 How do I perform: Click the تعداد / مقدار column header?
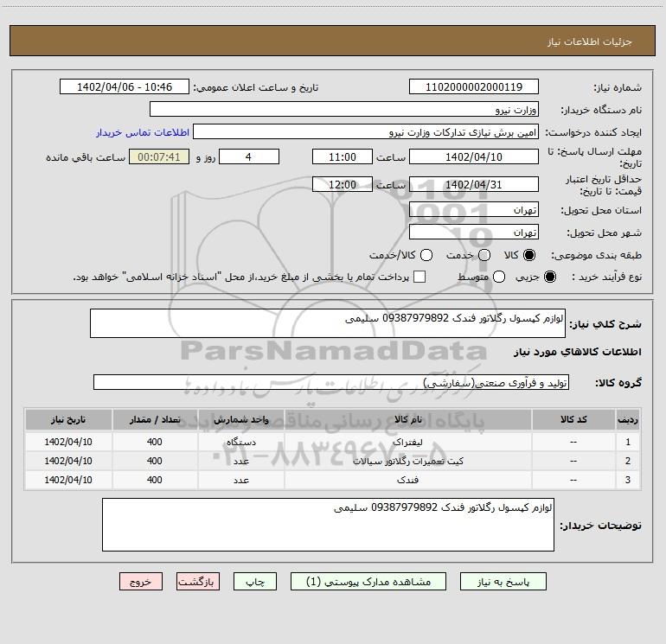pyautogui.click(x=155, y=420)
